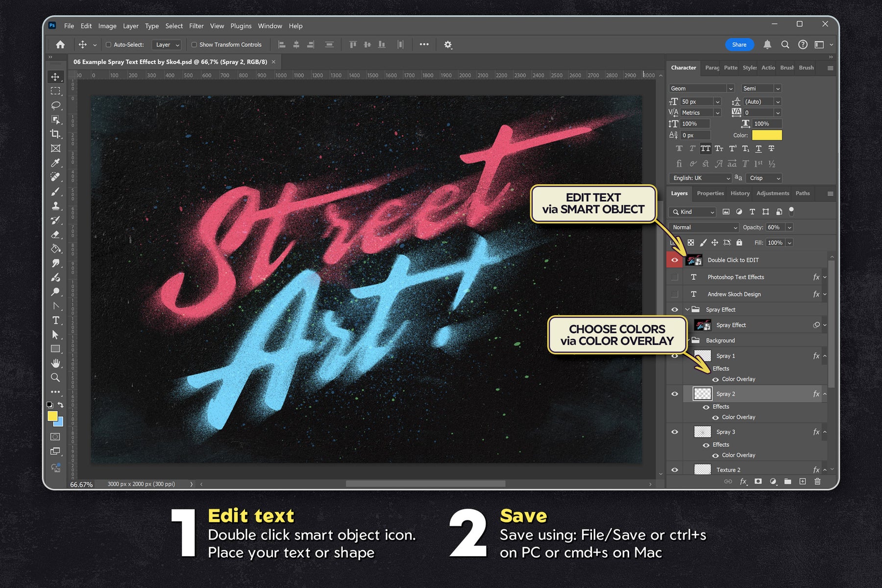Select the Double Click to EDIT layer

point(733,260)
